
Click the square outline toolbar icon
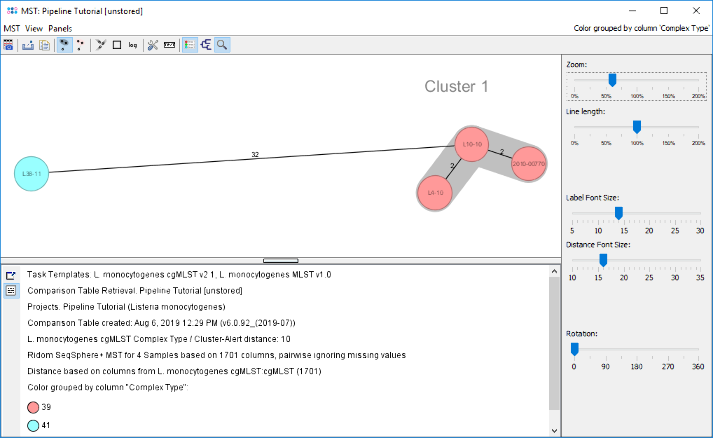(117, 45)
